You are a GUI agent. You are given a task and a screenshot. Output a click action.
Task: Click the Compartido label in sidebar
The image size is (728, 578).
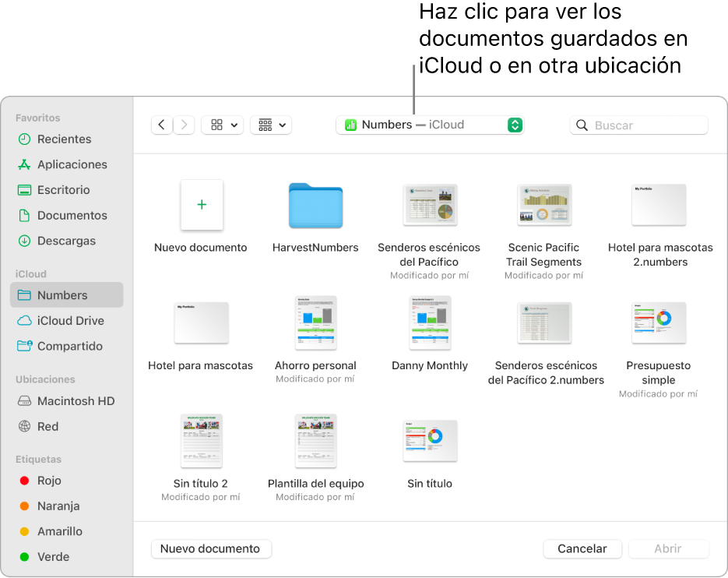click(69, 346)
